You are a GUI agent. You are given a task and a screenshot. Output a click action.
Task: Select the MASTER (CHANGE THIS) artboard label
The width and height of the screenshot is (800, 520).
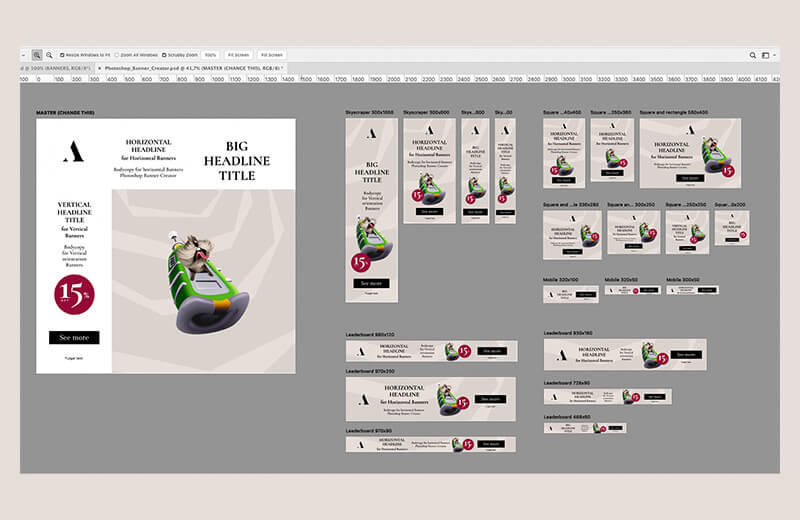66,112
